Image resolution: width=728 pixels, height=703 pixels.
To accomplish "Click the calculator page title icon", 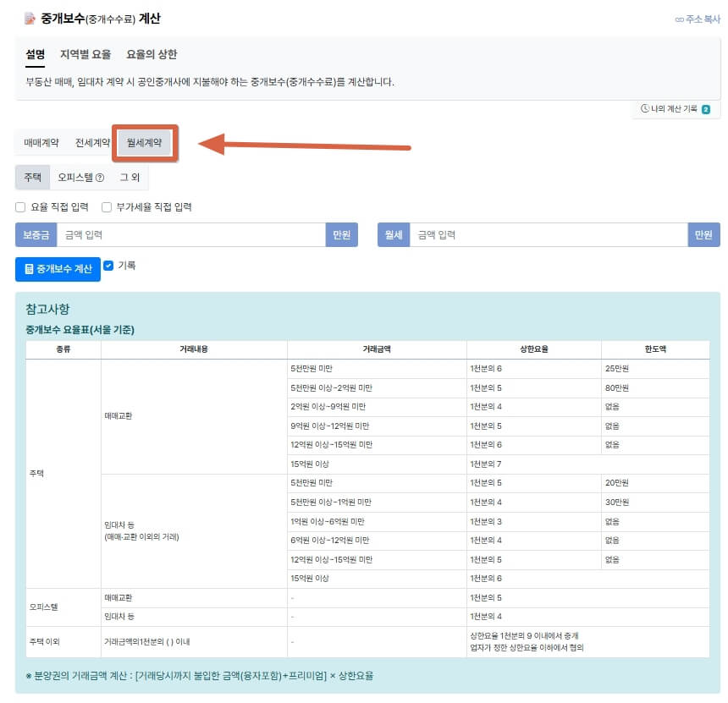I will [x=30, y=19].
